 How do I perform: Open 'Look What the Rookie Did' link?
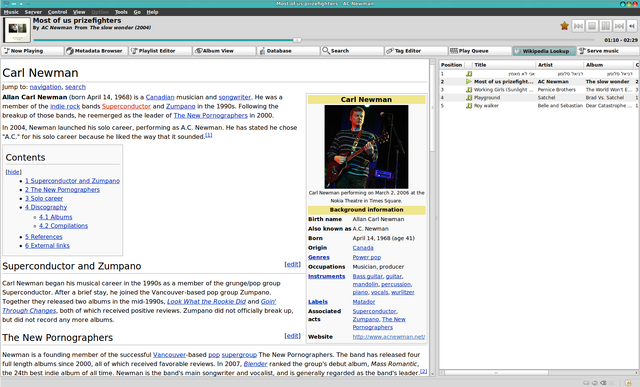click(207, 301)
